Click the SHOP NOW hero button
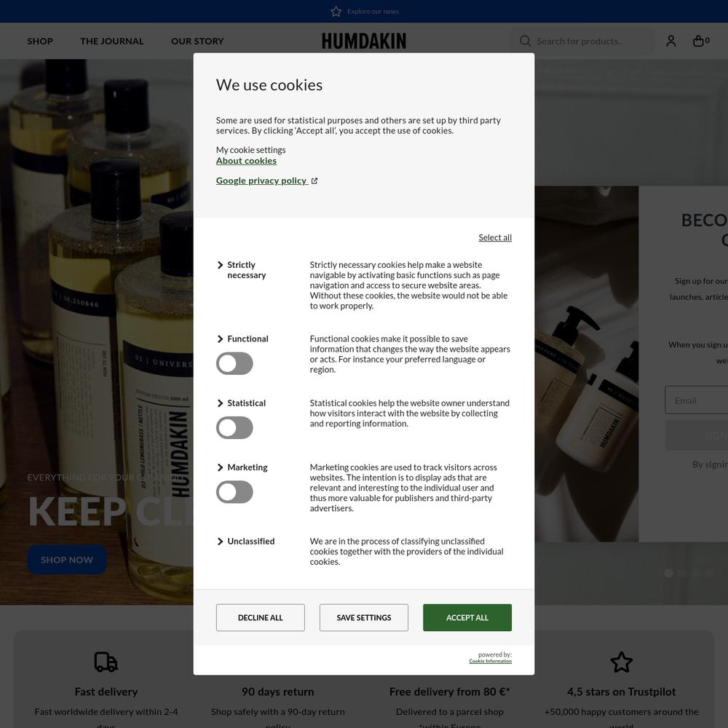Viewport: 728px width, 728px height. tap(67, 560)
